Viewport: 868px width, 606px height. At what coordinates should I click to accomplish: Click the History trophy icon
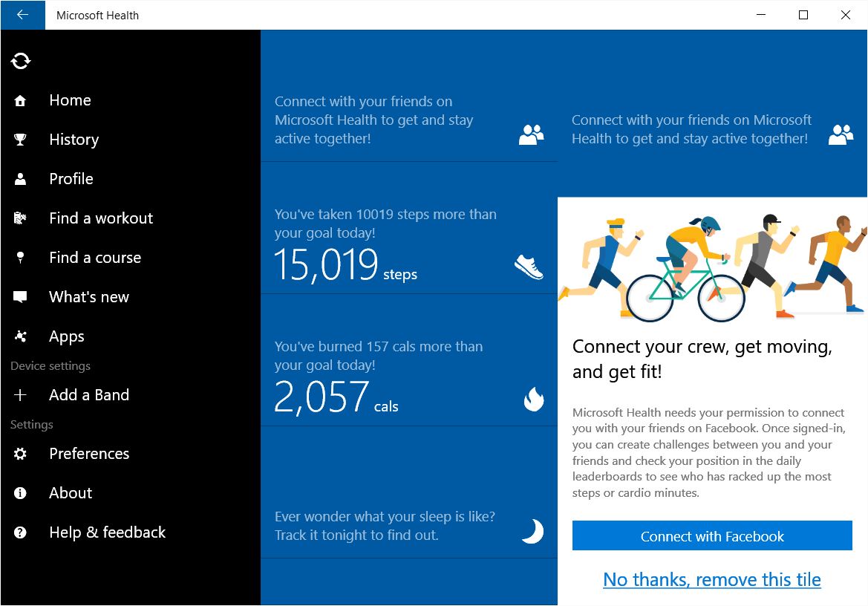pos(20,140)
